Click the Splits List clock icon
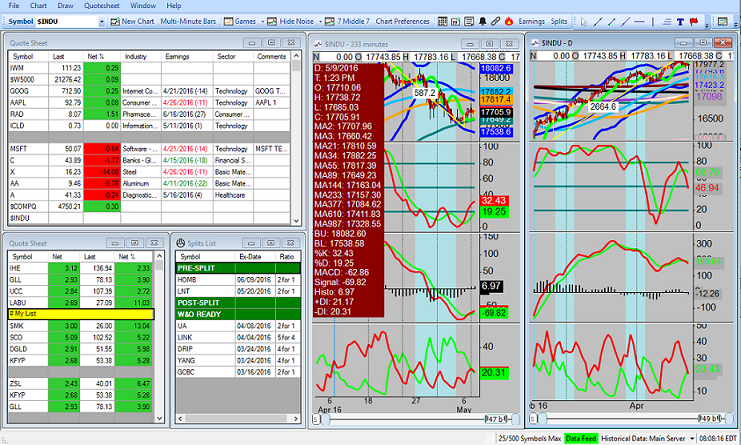Screen dimensions: 741x445 (181, 243)
